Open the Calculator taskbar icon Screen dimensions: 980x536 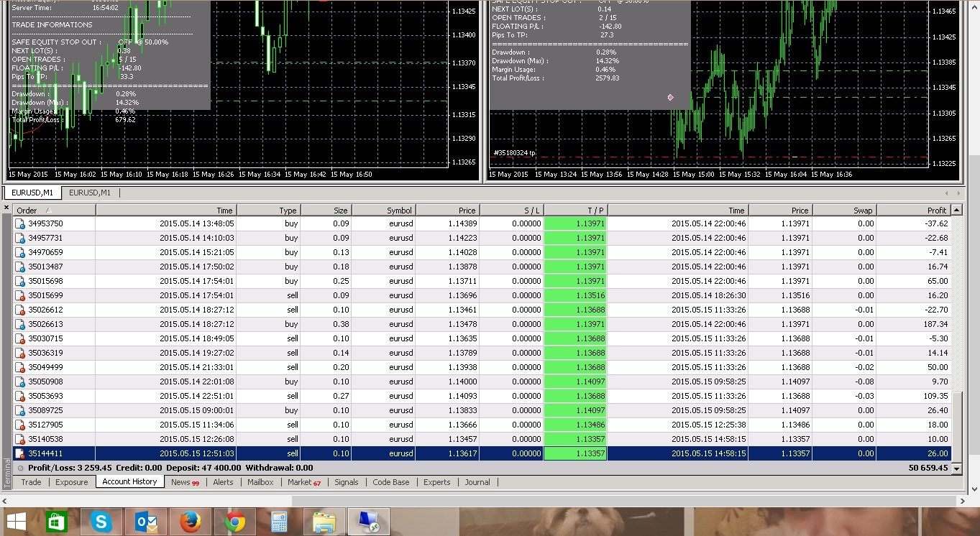(280, 522)
